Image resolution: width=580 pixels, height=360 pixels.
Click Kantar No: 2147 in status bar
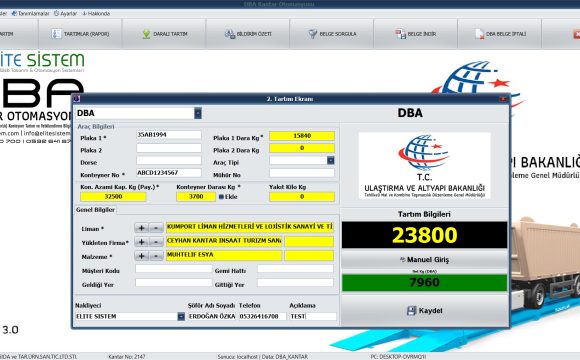point(127,357)
